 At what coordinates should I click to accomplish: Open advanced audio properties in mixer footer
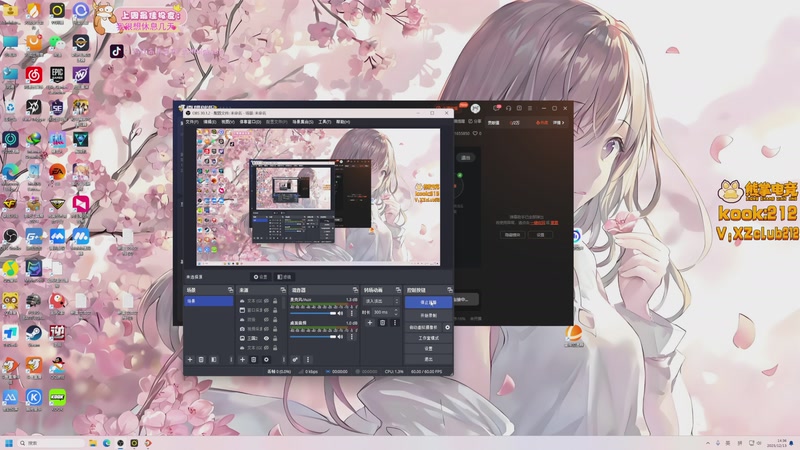(x=295, y=360)
